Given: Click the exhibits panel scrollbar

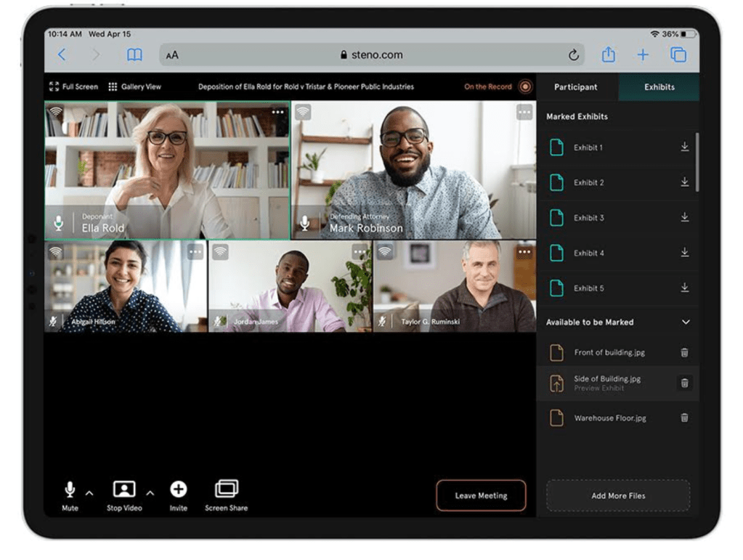Looking at the screenshot, I should point(697,163).
